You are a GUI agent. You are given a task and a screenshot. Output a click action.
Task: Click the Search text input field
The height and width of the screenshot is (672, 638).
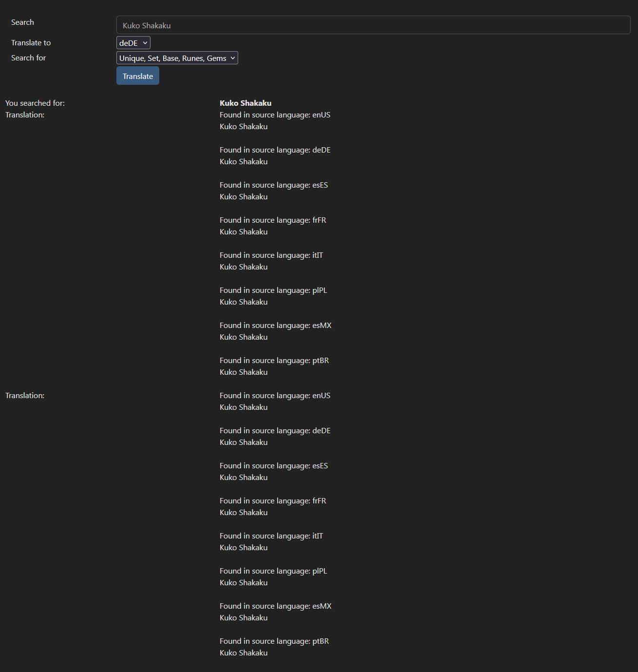[x=373, y=25]
